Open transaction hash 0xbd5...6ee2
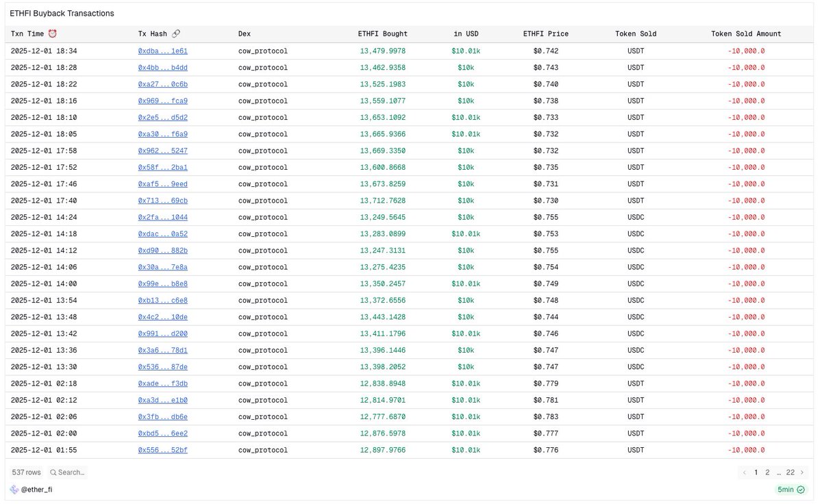 coord(162,433)
